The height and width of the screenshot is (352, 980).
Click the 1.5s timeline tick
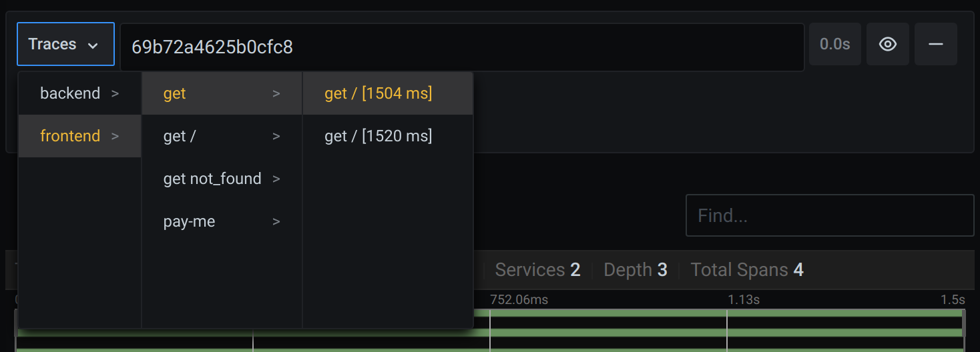pos(953,299)
